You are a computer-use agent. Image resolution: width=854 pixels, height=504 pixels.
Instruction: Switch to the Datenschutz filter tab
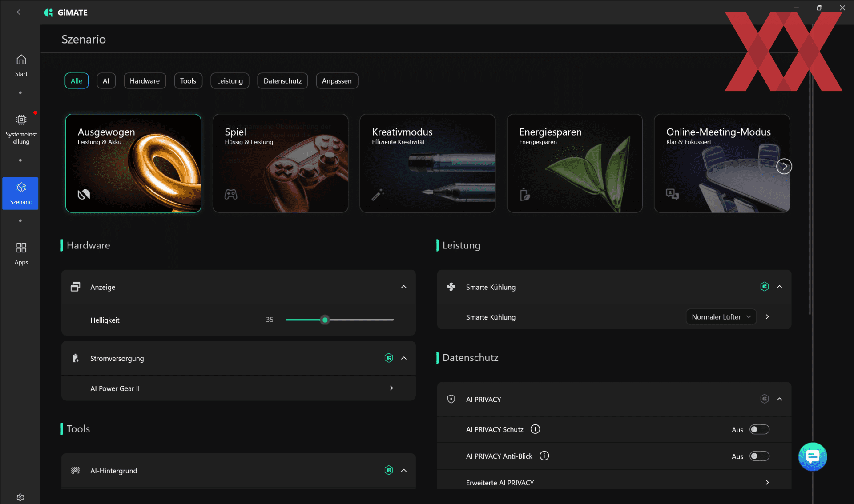point(282,81)
